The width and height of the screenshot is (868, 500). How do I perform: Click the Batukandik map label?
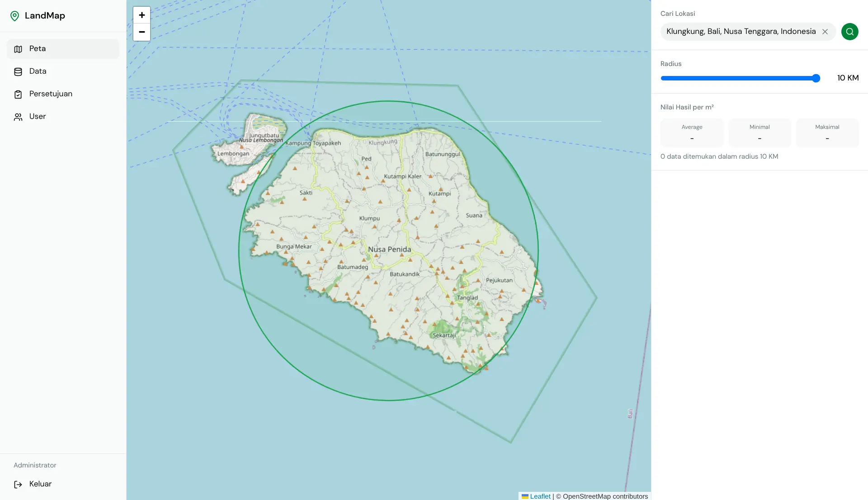click(x=405, y=274)
